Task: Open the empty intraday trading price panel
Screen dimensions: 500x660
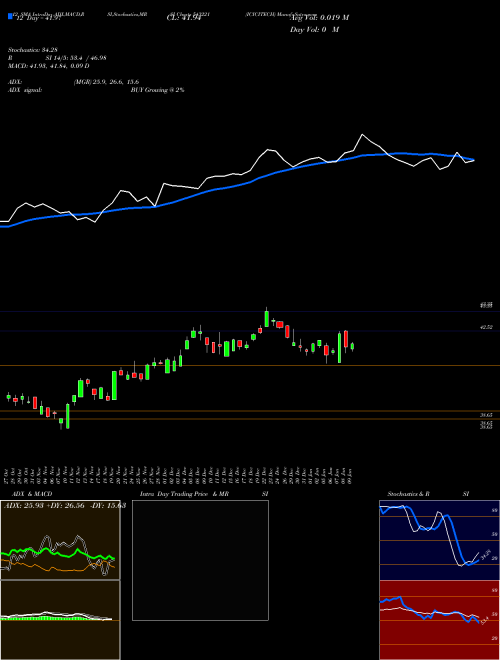Action: tap(200, 560)
